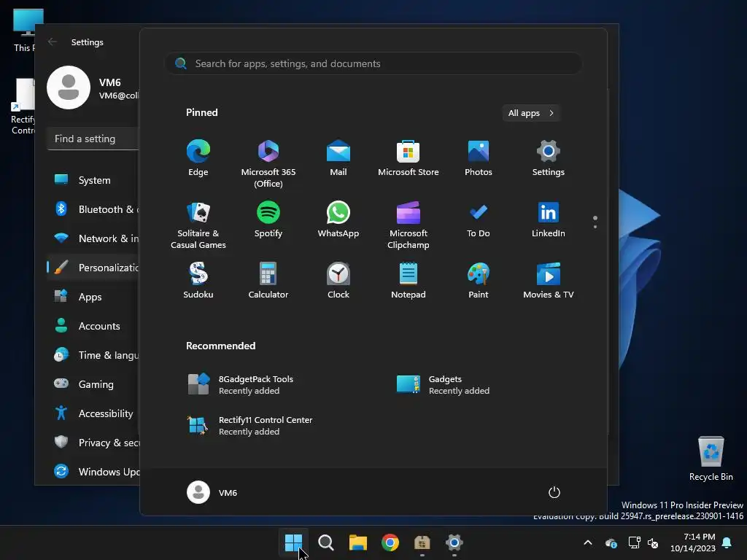Open the Calculator app
Viewport: 747px width, 560px height.
[x=268, y=281]
